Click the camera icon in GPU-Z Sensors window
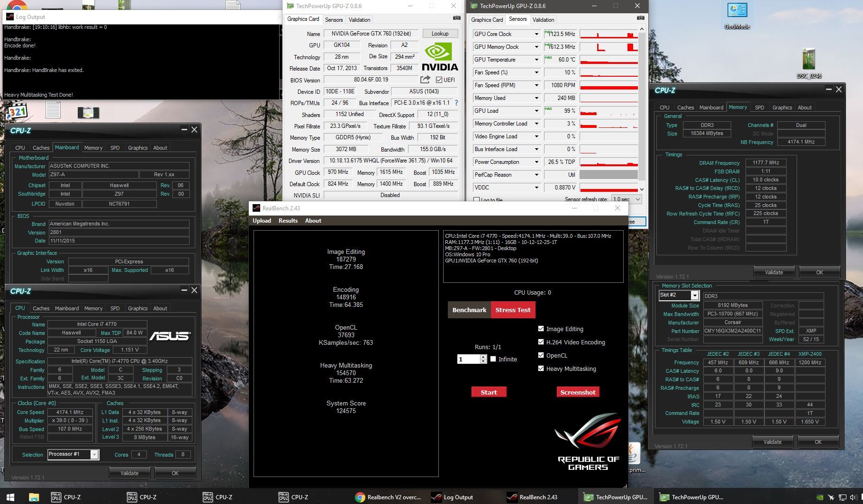The image size is (863, 504). click(x=640, y=18)
